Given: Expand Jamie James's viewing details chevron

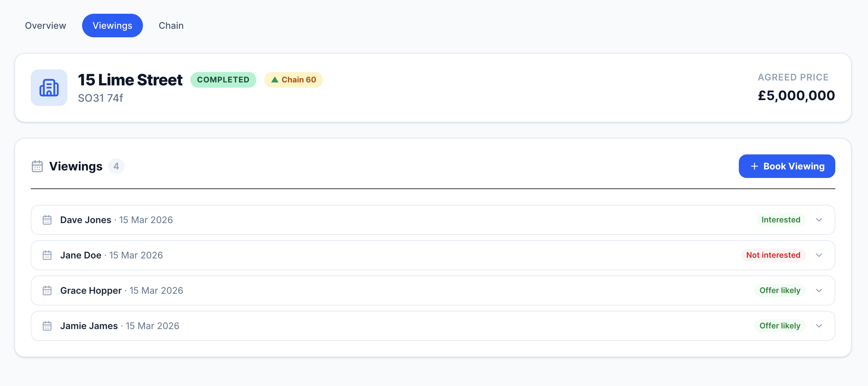Looking at the screenshot, I should click(820, 326).
